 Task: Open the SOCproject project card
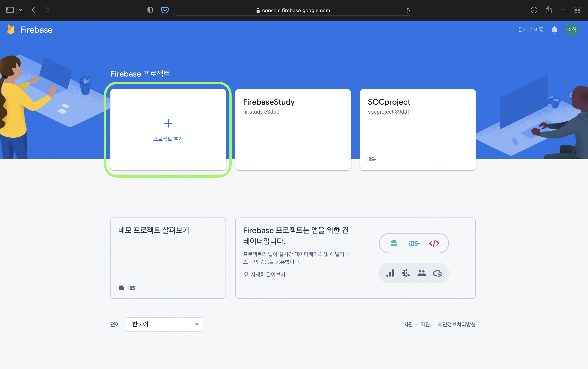417,130
